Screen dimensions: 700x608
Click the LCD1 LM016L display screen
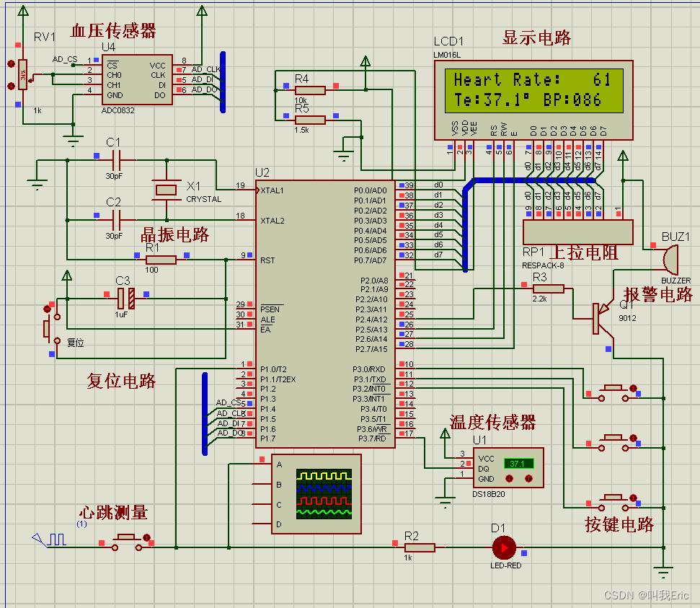click(x=534, y=91)
